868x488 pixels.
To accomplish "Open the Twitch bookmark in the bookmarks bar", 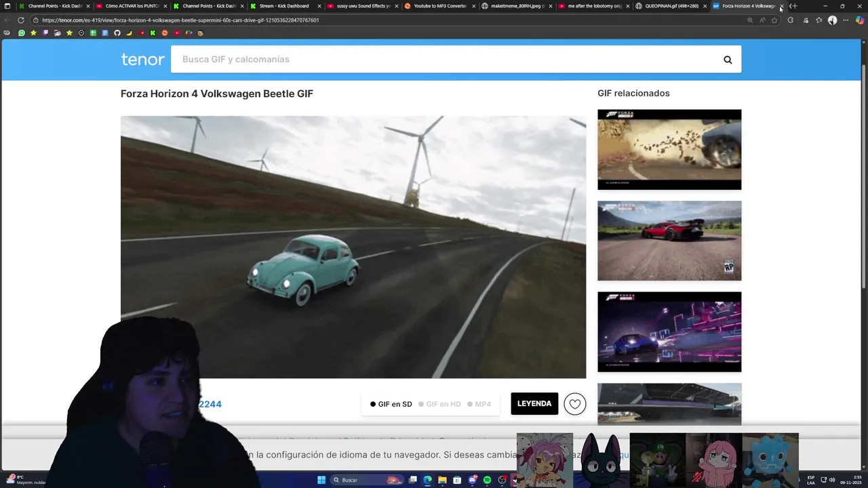I will (x=45, y=33).
